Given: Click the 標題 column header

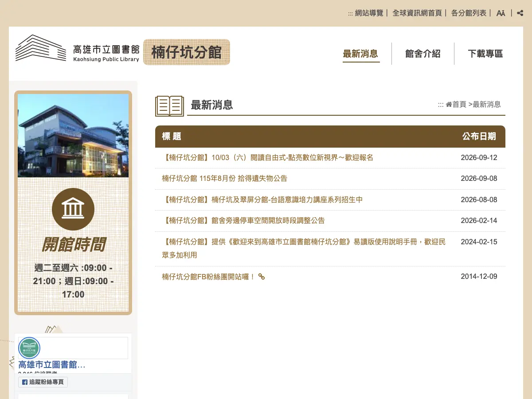Looking at the screenshot, I should (172, 137).
